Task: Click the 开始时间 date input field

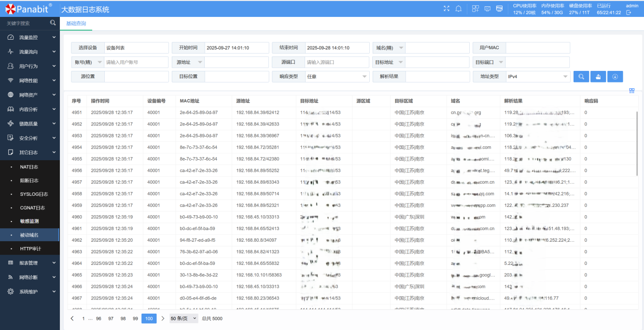Action: pyautogui.click(x=236, y=48)
